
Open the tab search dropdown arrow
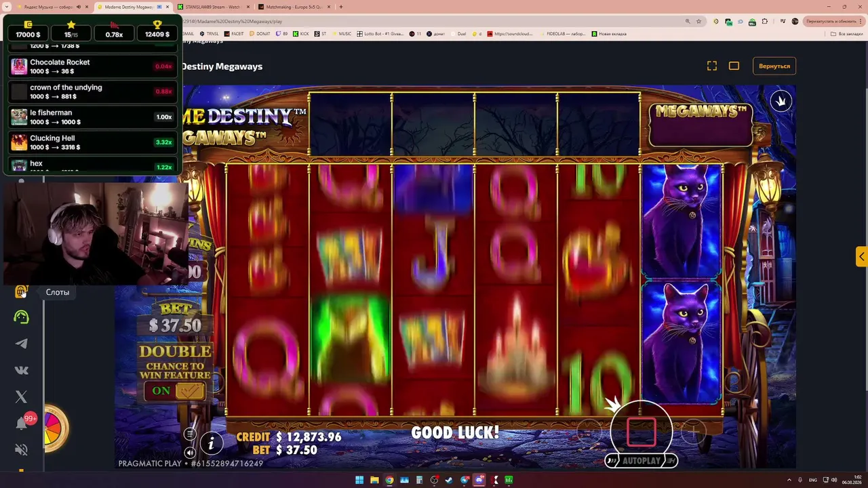[6, 7]
